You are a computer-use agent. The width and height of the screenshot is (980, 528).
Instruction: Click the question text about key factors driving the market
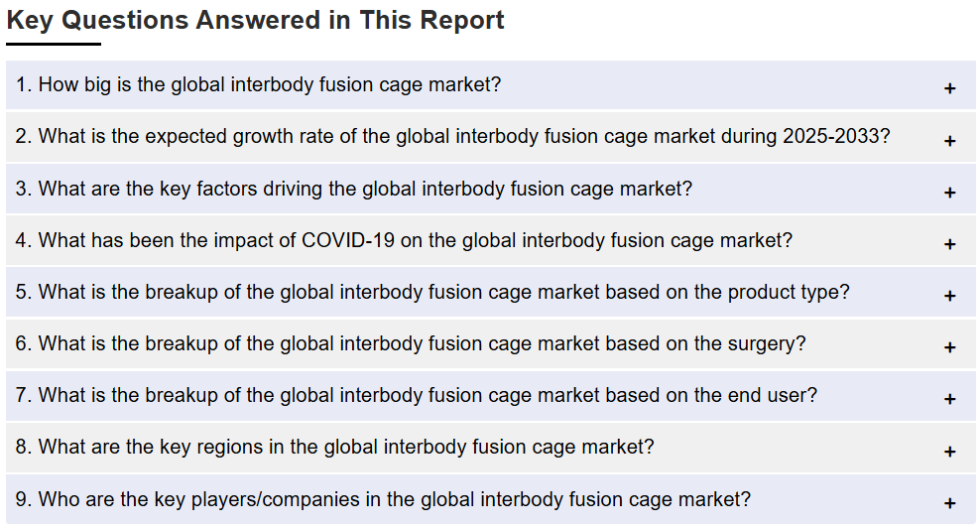pyautogui.click(x=354, y=189)
